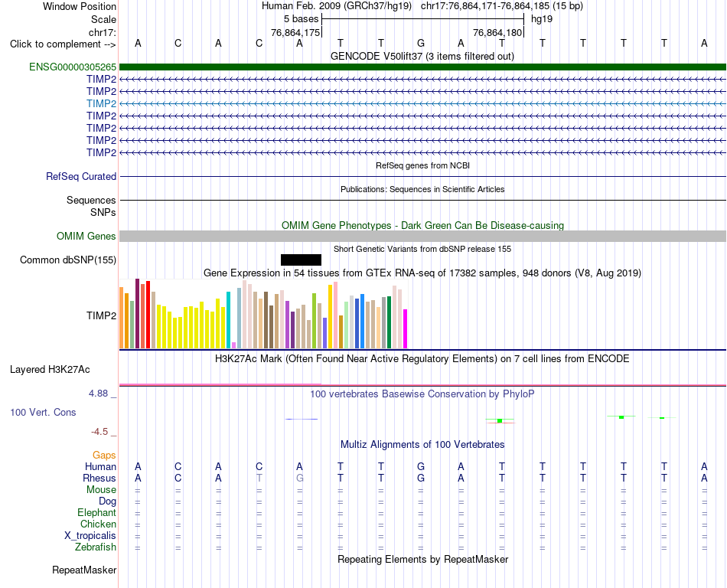Click the green PhyloP bar under 76,864,180

pos(500,420)
